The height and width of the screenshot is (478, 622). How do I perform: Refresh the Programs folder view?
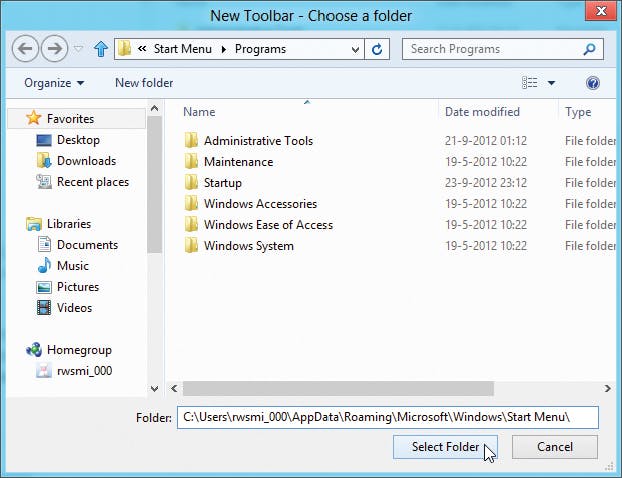click(x=377, y=49)
